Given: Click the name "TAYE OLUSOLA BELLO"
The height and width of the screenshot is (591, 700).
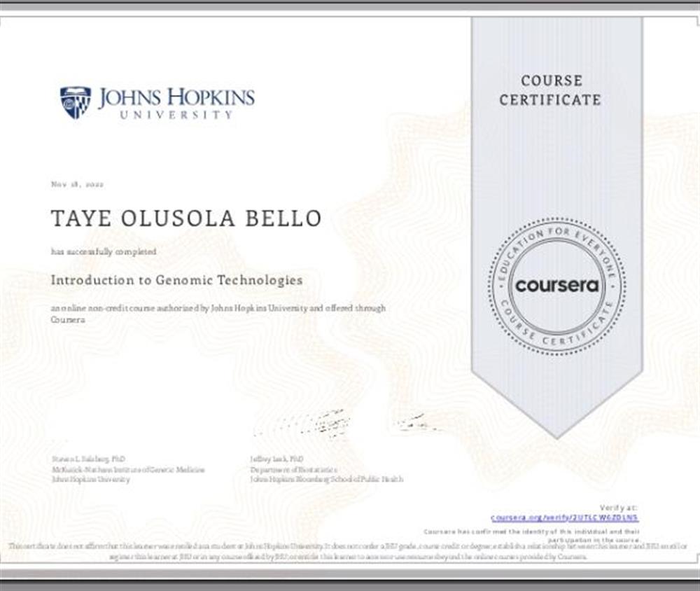Looking at the screenshot, I should point(186,218).
